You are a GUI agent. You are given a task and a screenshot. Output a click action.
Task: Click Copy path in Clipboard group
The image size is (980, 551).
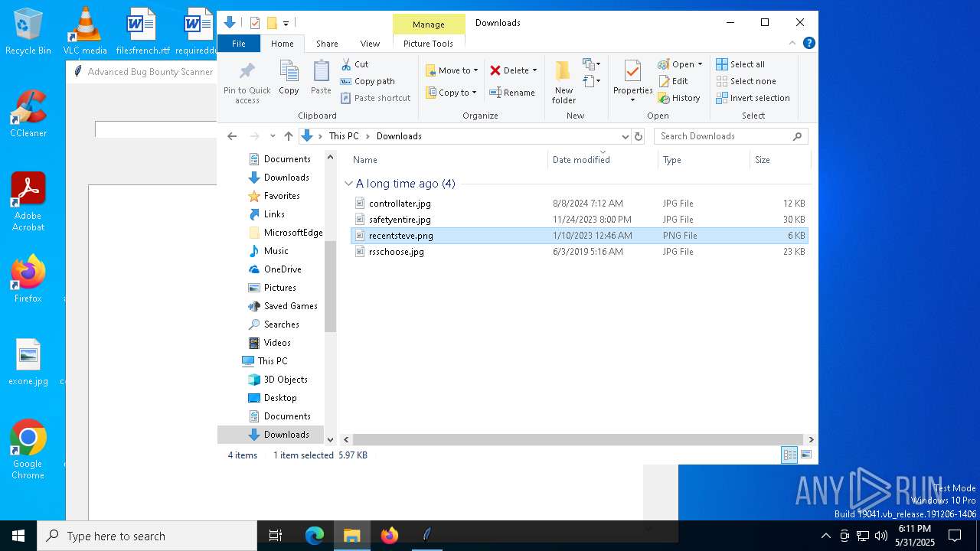[367, 81]
